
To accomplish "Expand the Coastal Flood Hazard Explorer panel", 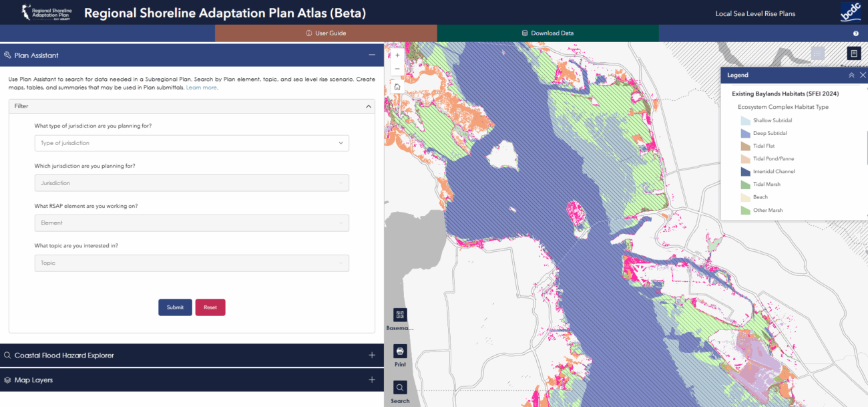I will [x=372, y=356].
